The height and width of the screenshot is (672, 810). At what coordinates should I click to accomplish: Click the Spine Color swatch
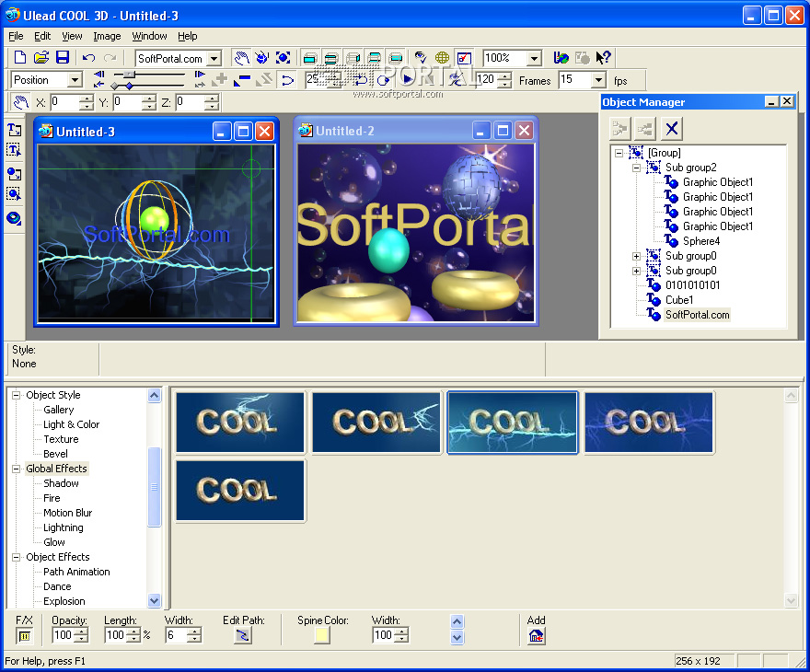tap(322, 636)
